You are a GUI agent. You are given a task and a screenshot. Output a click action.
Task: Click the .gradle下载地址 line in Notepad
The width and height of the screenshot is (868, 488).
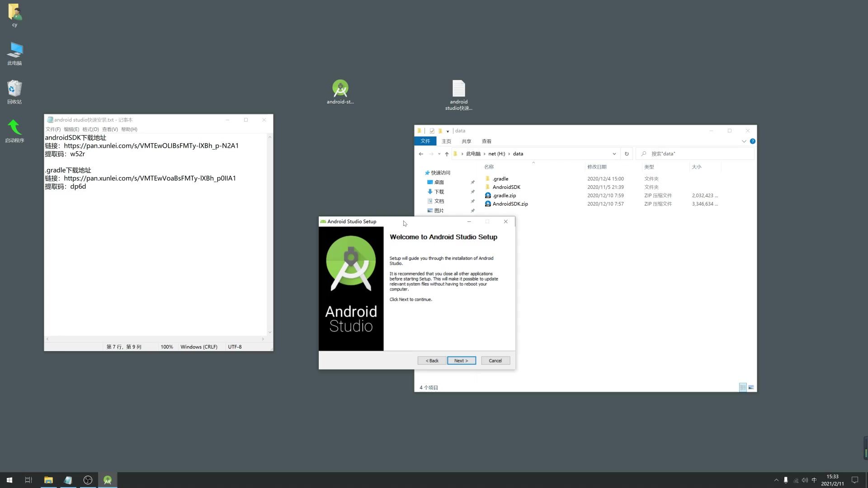pyautogui.click(x=68, y=170)
